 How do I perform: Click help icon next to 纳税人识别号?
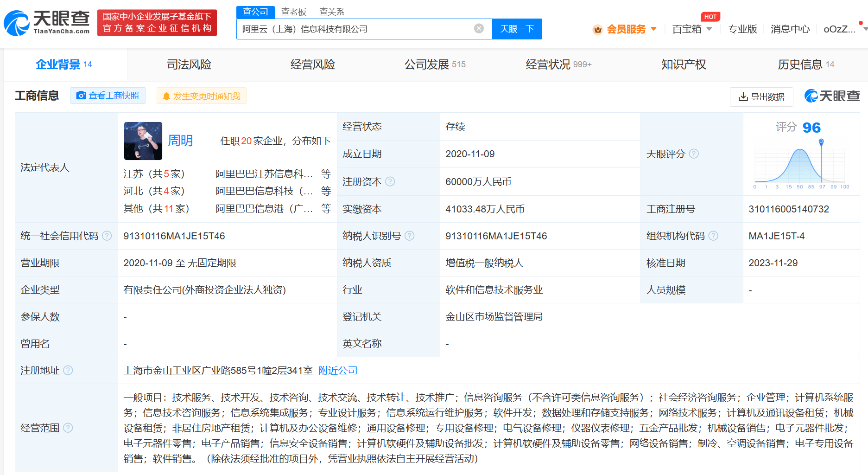[410, 236]
